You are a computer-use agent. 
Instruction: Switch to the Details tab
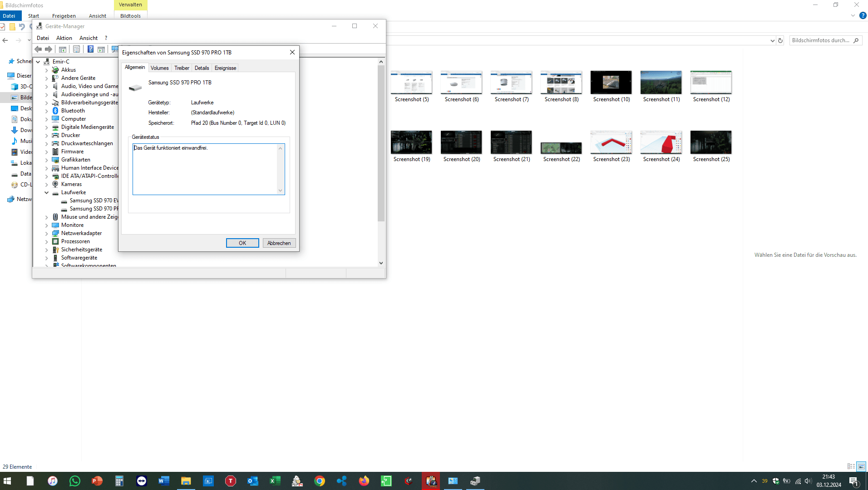click(x=202, y=68)
